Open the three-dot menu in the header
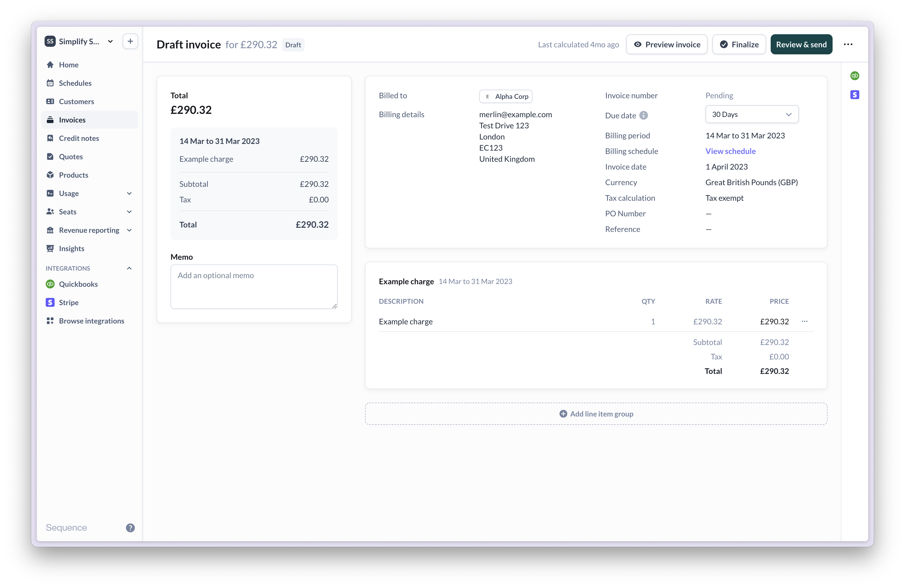Viewport: 905px width, 588px height. [848, 45]
